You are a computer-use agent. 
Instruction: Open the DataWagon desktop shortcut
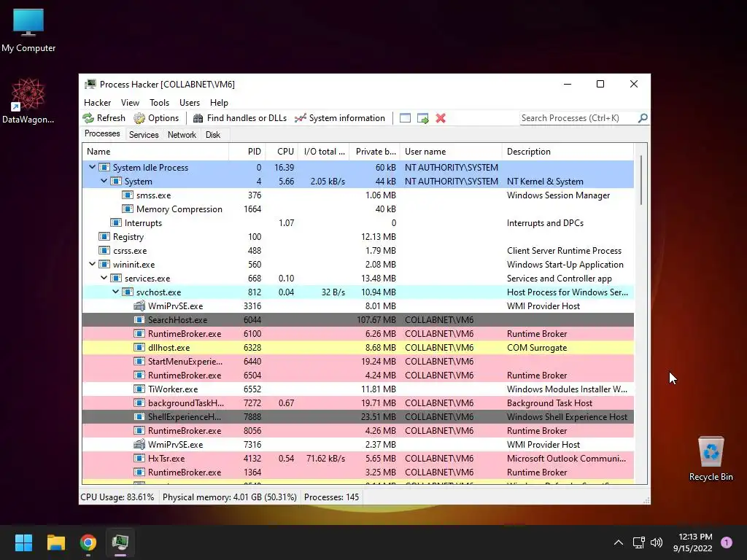(x=28, y=101)
